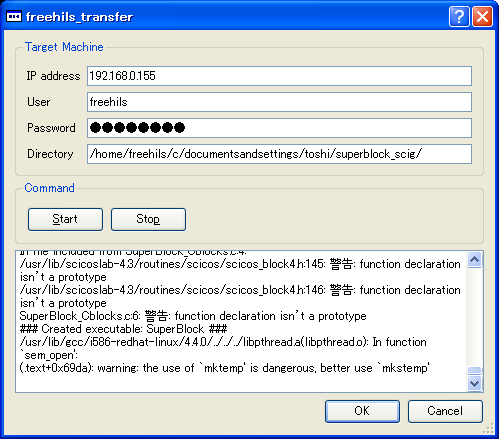Click the log scrollbar down arrow
This screenshot has width=499, height=439.
click(475, 383)
